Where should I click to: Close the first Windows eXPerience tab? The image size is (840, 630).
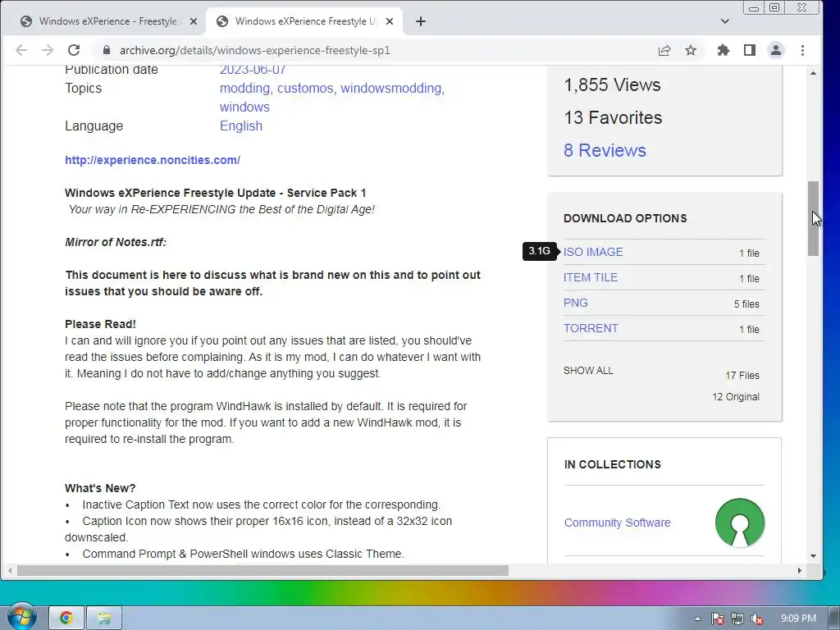(x=194, y=21)
